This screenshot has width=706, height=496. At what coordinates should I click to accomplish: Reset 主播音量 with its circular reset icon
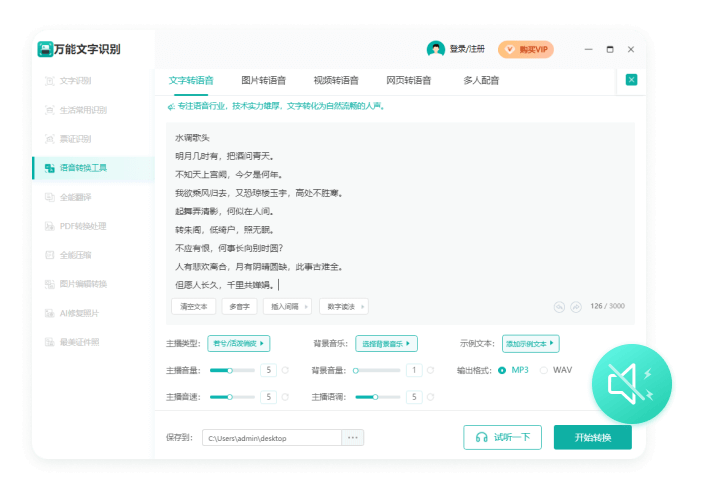coord(285,370)
